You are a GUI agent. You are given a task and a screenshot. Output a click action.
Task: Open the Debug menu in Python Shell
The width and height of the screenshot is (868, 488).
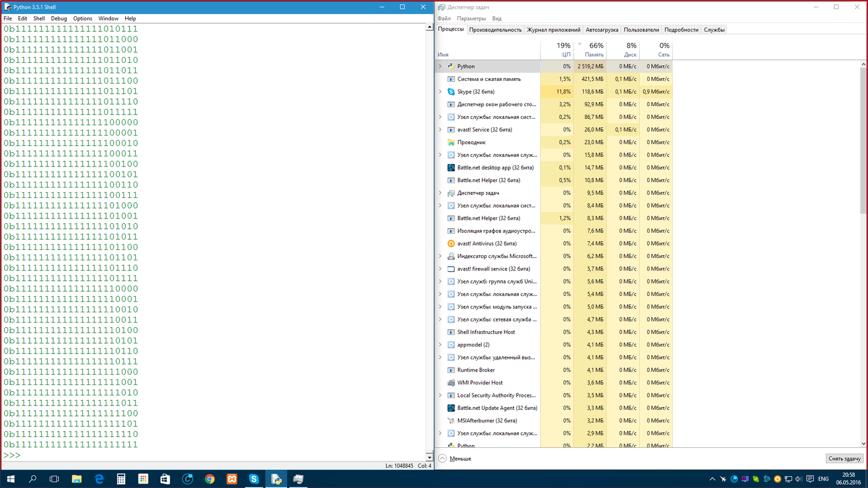[59, 18]
